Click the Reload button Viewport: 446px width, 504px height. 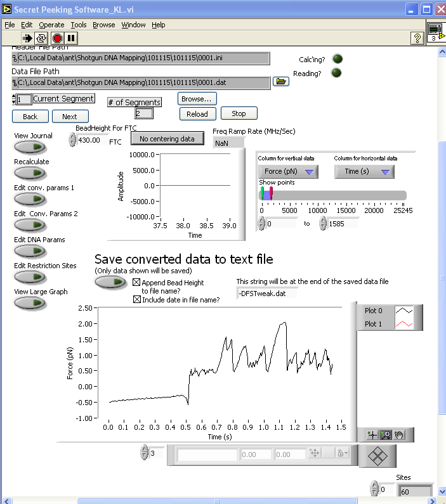(197, 114)
